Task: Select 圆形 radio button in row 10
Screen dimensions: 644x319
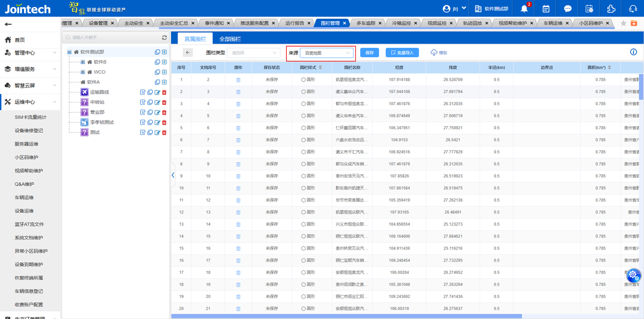Action: click(303, 188)
